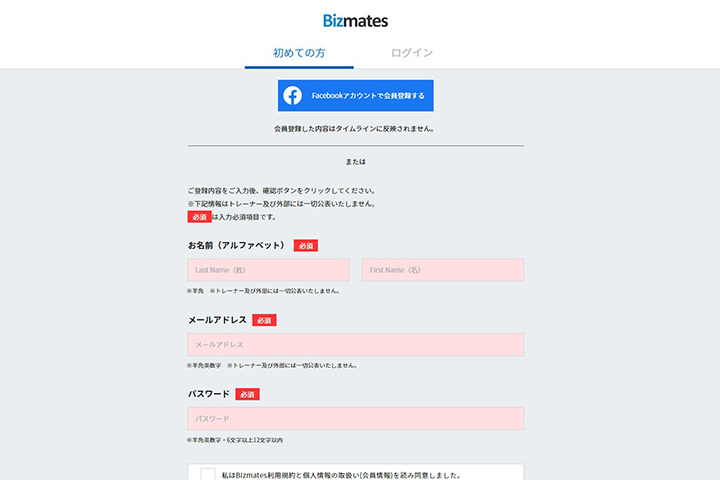Select the 初めての方 tab
The width and height of the screenshot is (720, 480).
tap(299, 53)
